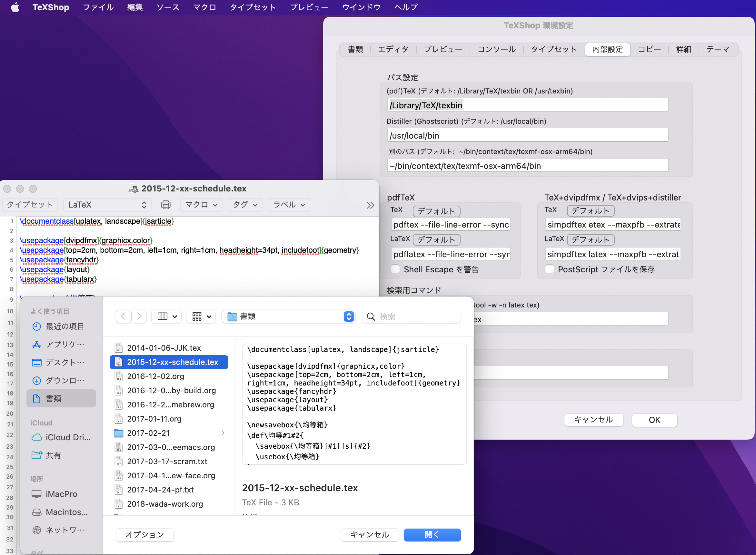Screen dimensions: 756x555
Task: Select file 2018-wada-work.org
Action: [x=169, y=504]
